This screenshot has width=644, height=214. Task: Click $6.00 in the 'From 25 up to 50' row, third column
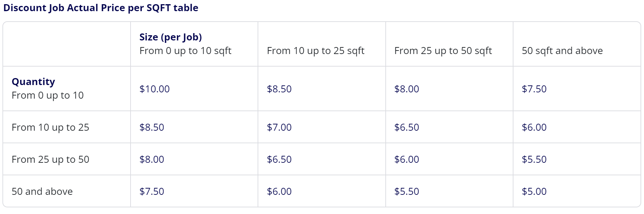click(x=407, y=159)
